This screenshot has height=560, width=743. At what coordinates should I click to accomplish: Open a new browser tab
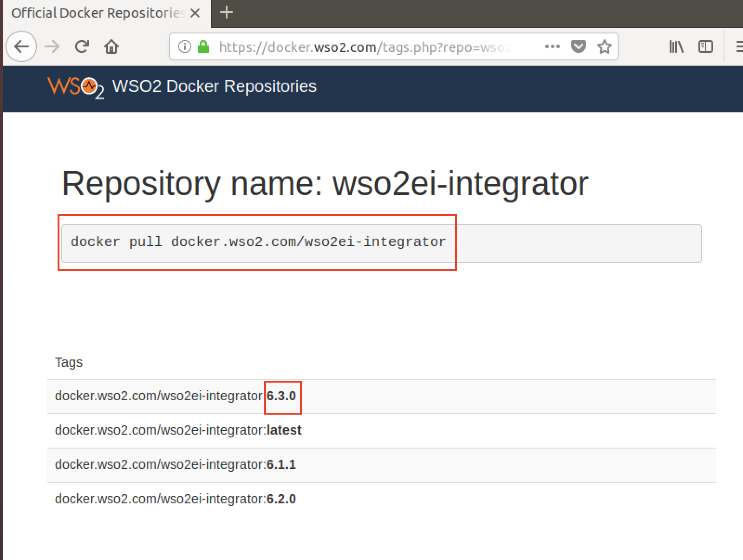[x=226, y=13]
